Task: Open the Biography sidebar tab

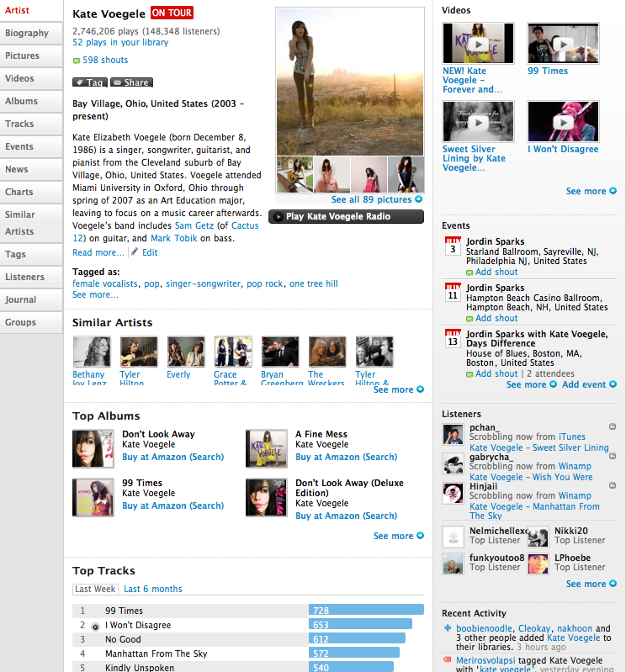Action: pyautogui.click(x=31, y=33)
